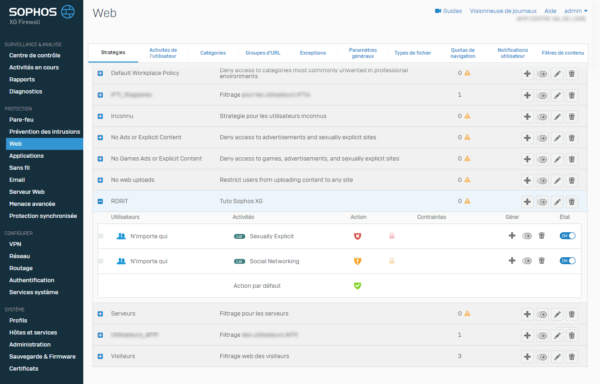Image resolution: width=600 pixels, height=384 pixels.
Task: Delete the Inconnu policy
Action: pyautogui.click(x=572, y=117)
